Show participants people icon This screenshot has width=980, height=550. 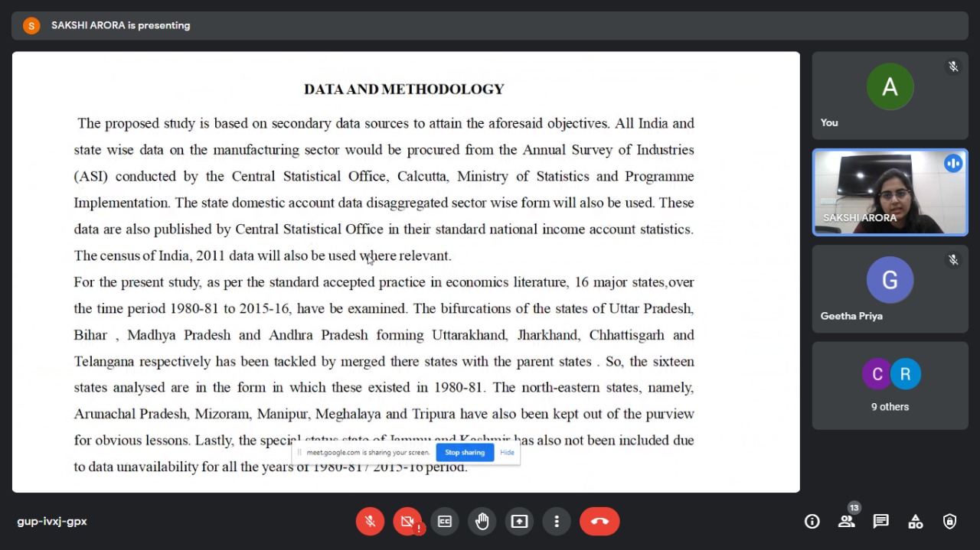coord(846,522)
